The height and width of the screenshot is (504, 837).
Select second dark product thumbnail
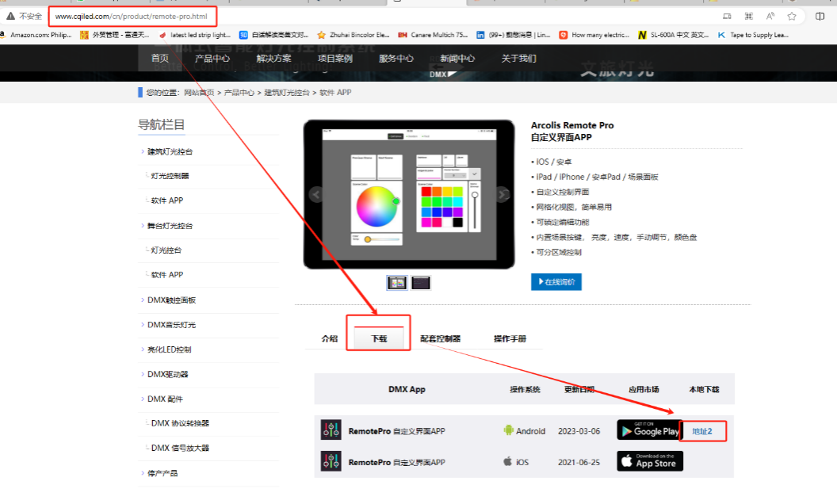tap(421, 282)
